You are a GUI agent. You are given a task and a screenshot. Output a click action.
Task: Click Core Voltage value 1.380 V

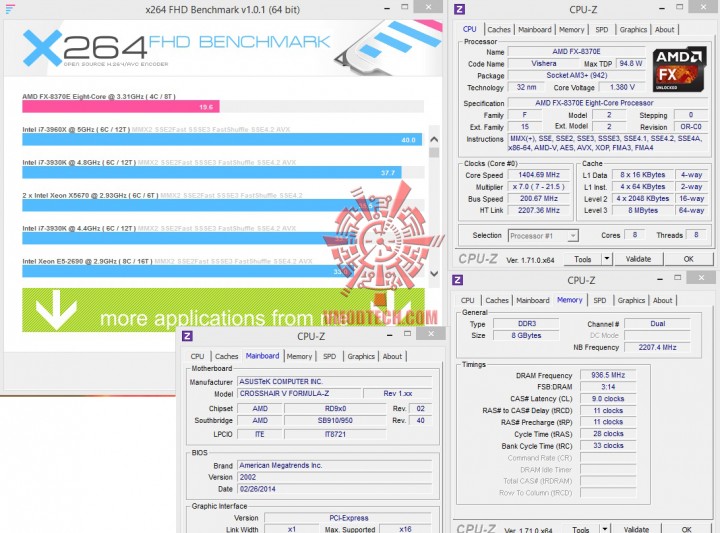point(622,87)
